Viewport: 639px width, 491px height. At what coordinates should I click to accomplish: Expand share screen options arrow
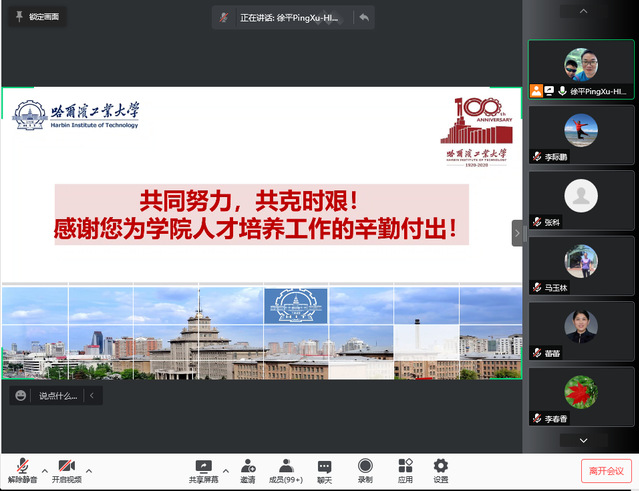pyautogui.click(x=225, y=469)
